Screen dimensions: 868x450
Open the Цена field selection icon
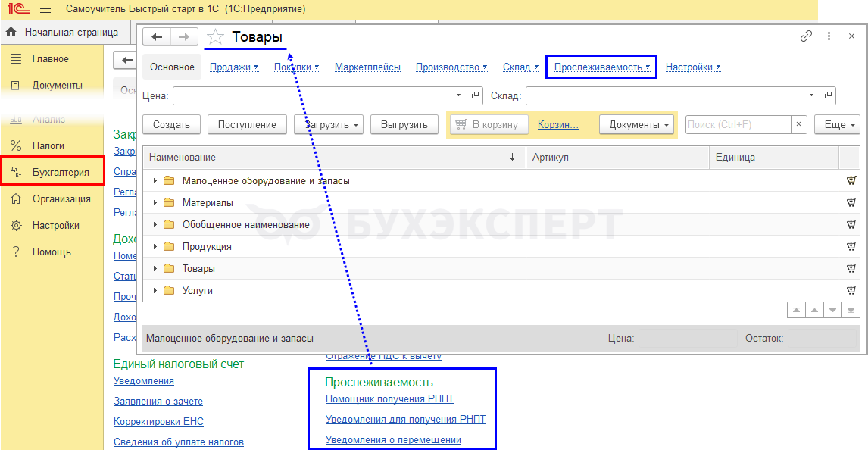475,95
